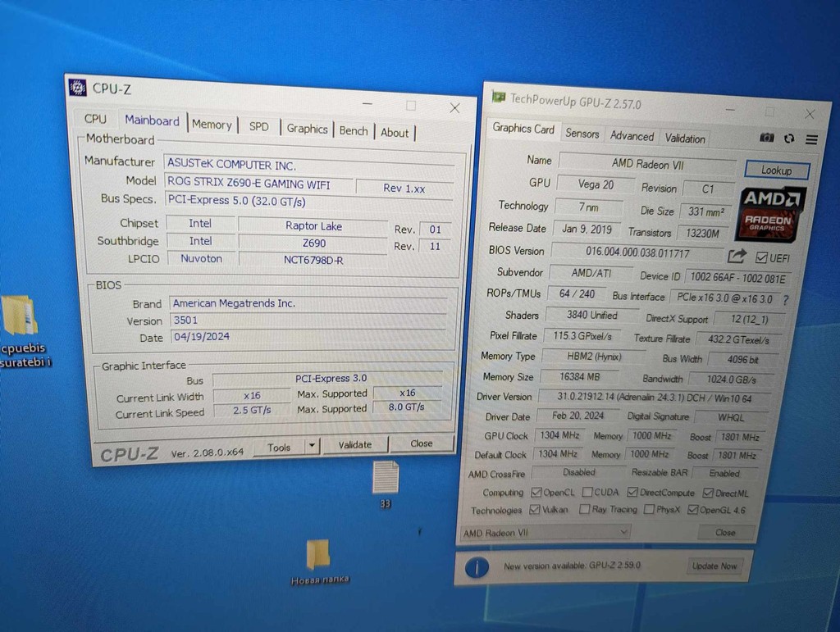Open the GPU-Z hamburger menu
Image resolution: width=840 pixels, height=632 pixels.
click(811, 139)
